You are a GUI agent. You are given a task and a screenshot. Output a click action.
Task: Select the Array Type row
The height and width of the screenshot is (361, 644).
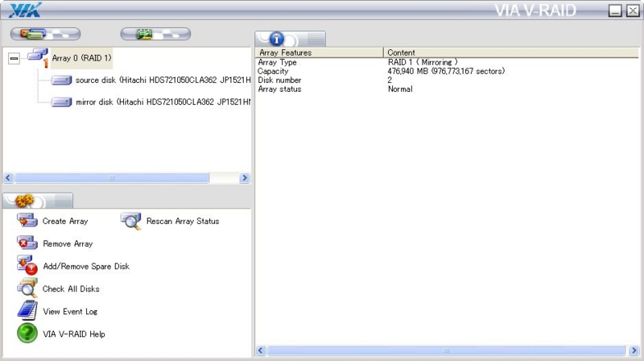447,63
